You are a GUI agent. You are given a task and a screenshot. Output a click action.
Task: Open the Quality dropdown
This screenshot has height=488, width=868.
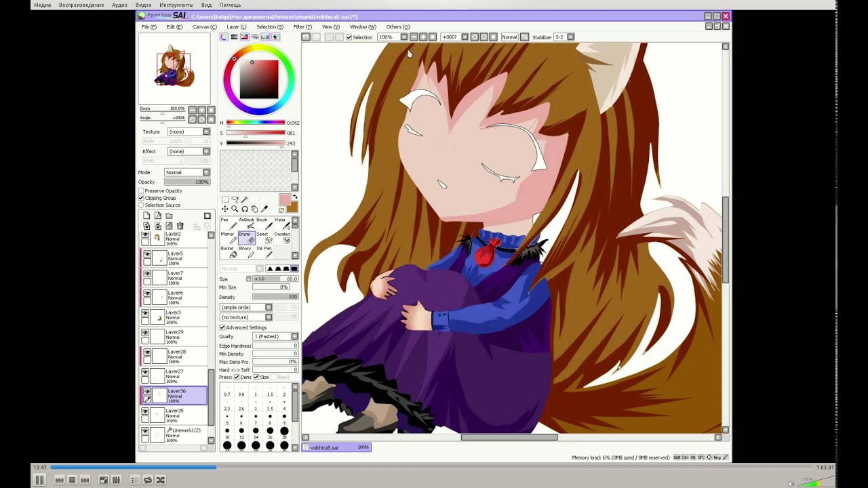tap(275, 336)
